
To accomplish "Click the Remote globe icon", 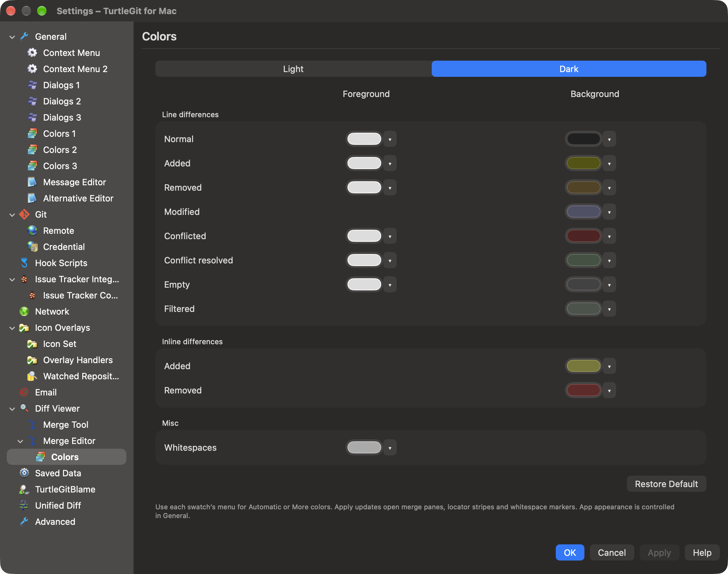I will tap(32, 230).
